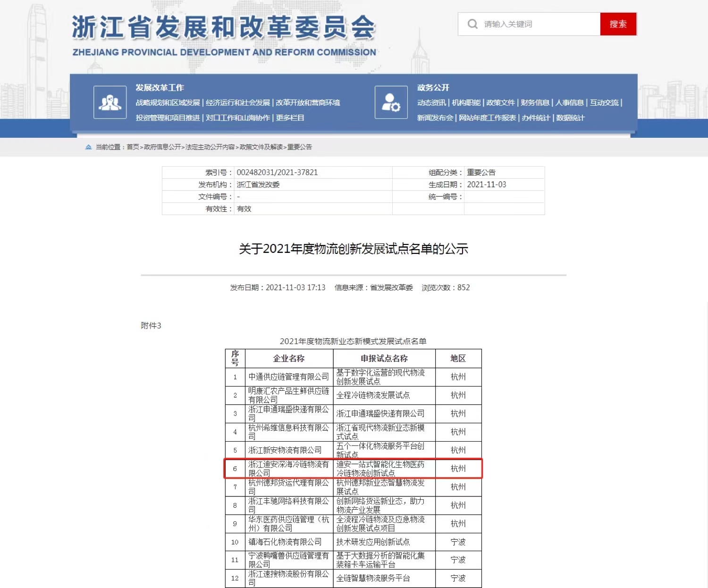Viewport: 708px width, 588px height.
Task: Click 重要公告 at the end of breadcrumb
Action: pos(300,147)
